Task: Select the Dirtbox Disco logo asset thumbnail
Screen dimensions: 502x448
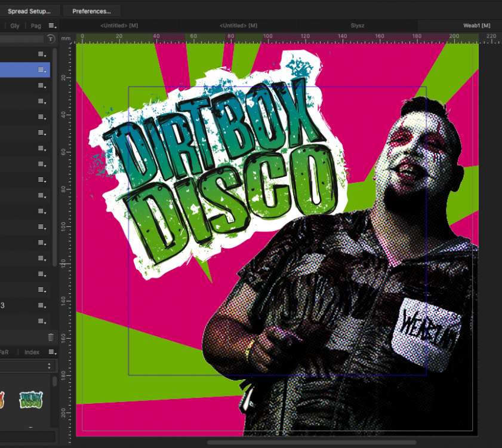Action: [x=30, y=400]
